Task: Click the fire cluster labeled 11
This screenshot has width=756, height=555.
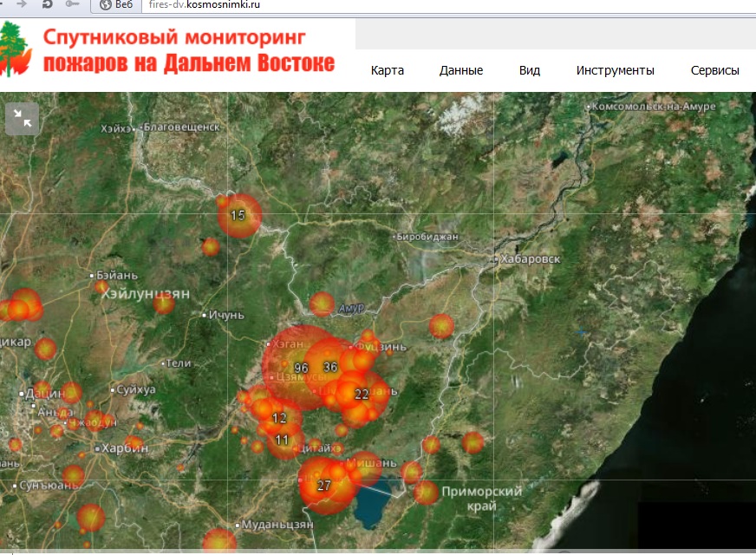Action: (x=283, y=441)
